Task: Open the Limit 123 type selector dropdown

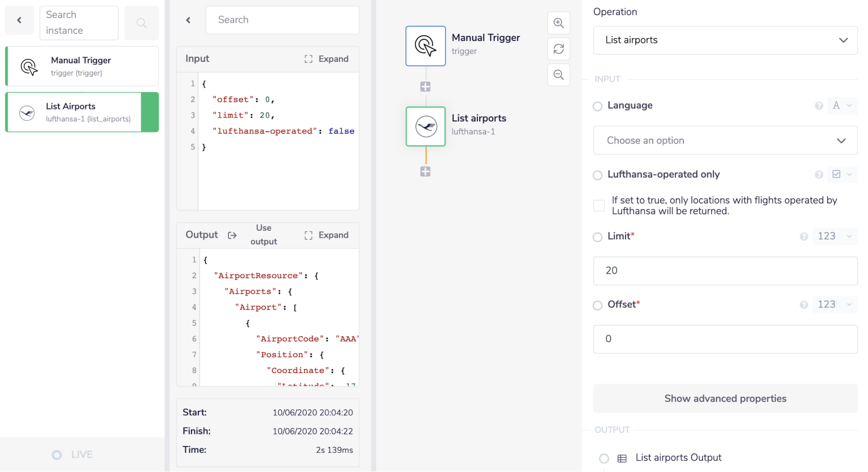Action: pos(834,237)
